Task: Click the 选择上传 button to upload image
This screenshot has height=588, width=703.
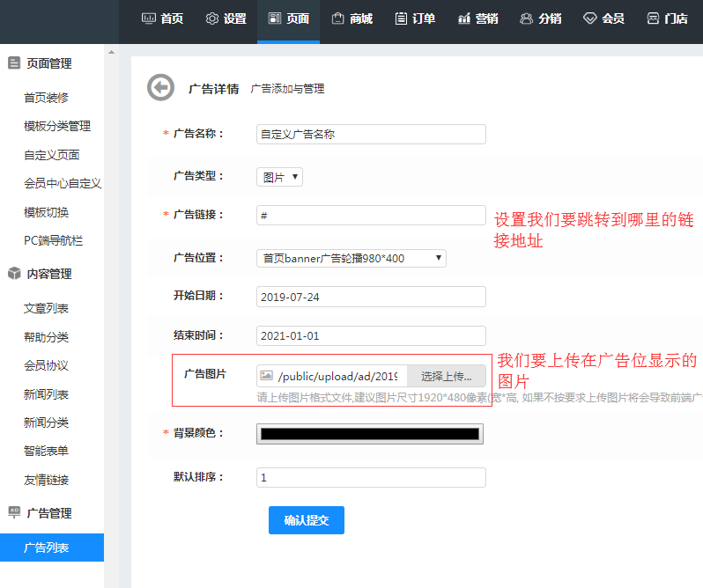Action: coord(446,376)
